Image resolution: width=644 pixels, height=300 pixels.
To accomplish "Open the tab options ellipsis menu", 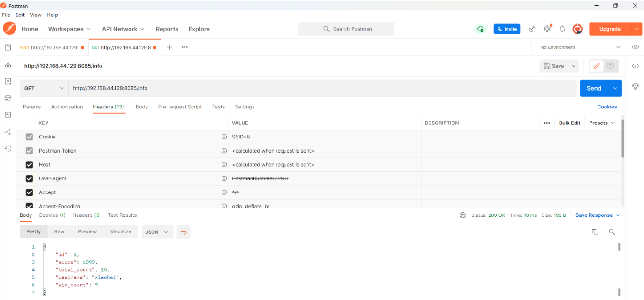I will (x=184, y=47).
